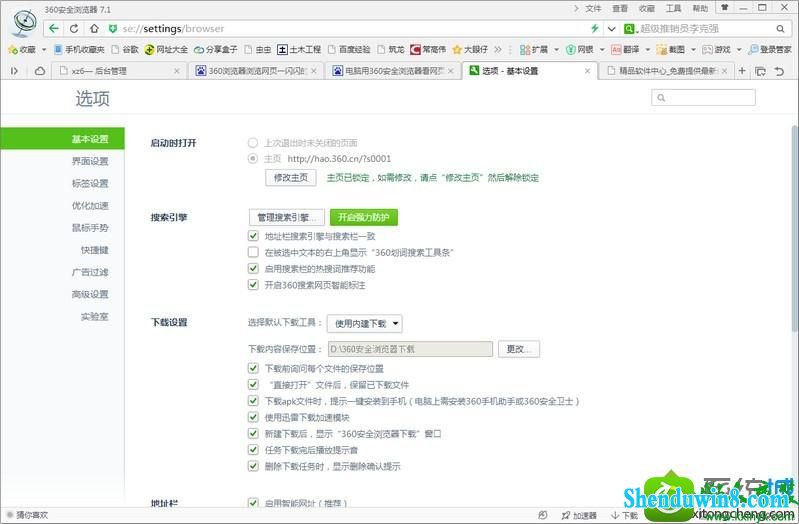Image resolution: width=799 pixels, height=524 pixels.
Task: Open the 使用内建下载 dropdown
Action: pyautogui.click(x=365, y=323)
